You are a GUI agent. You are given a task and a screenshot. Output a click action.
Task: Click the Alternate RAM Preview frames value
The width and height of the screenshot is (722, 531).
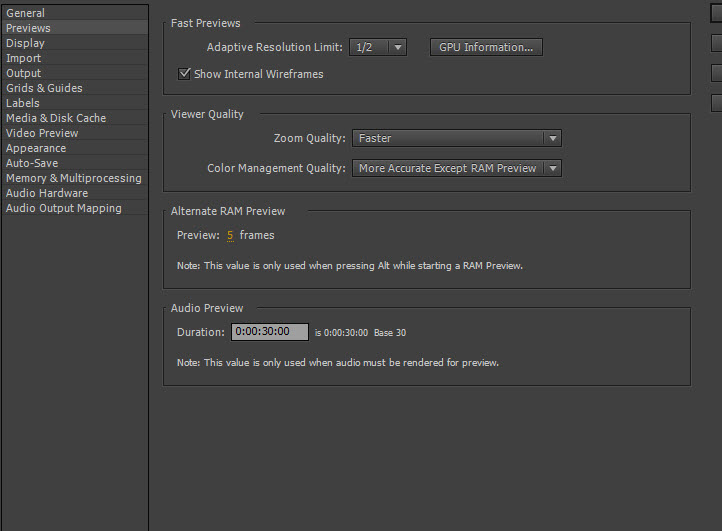230,236
